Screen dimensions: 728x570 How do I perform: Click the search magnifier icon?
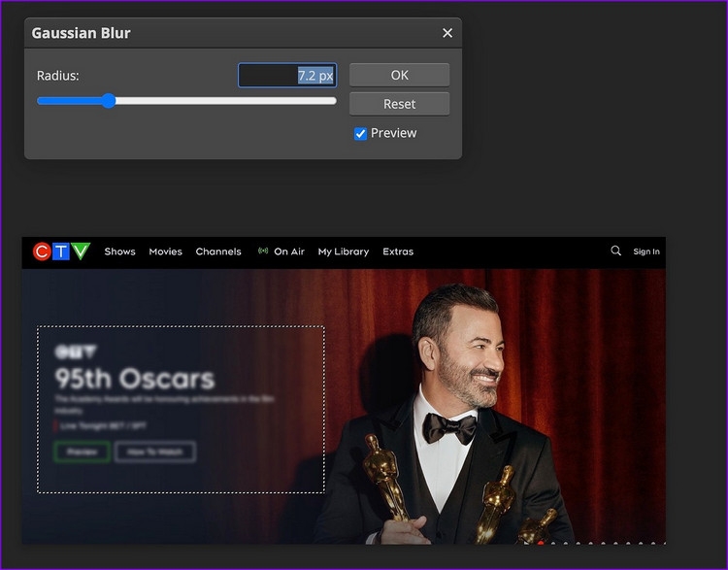[x=615, y=251]
